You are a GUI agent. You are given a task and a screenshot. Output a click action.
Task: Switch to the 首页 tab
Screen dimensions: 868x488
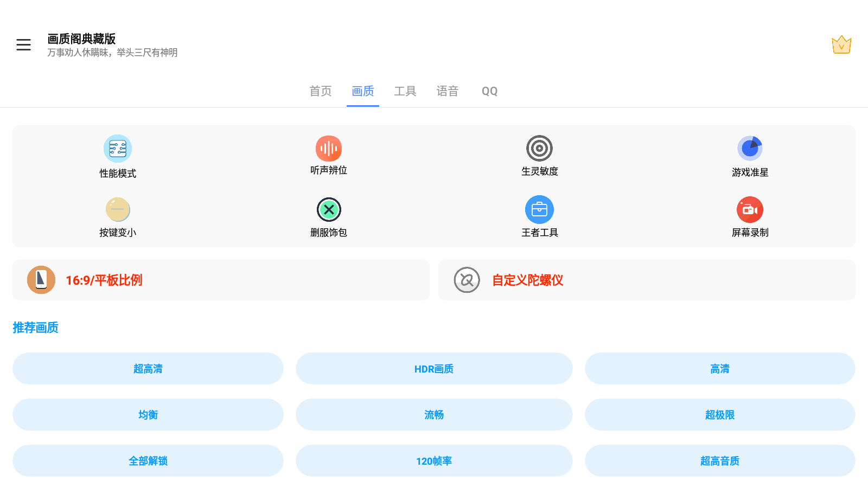(321, 91)
